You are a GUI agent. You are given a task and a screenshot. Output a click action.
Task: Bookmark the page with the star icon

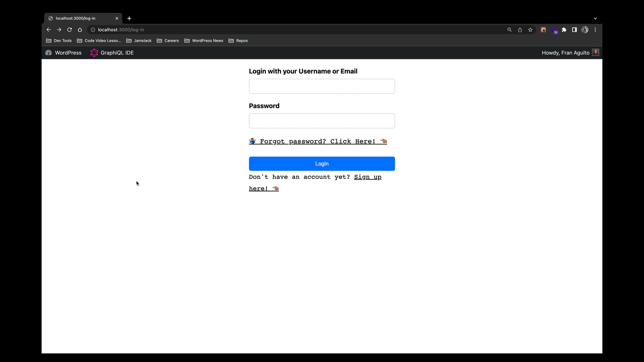[x=530, y=30]
